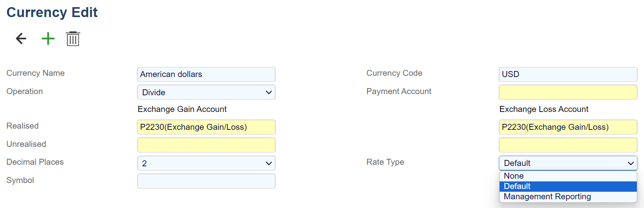Click the green plus add icon
The width and height of the screenshot is (644, 208).
click(x=48, y=39)
